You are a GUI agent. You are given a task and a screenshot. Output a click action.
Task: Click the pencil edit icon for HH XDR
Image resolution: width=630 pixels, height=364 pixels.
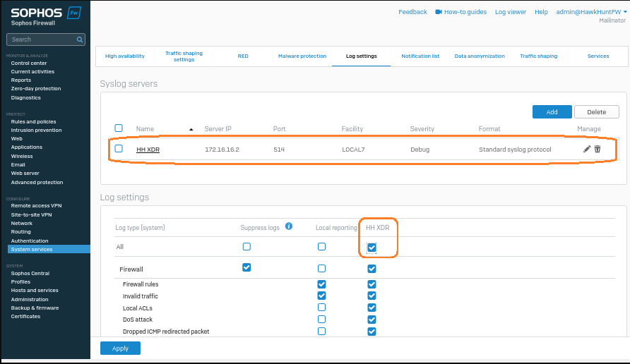587,149
